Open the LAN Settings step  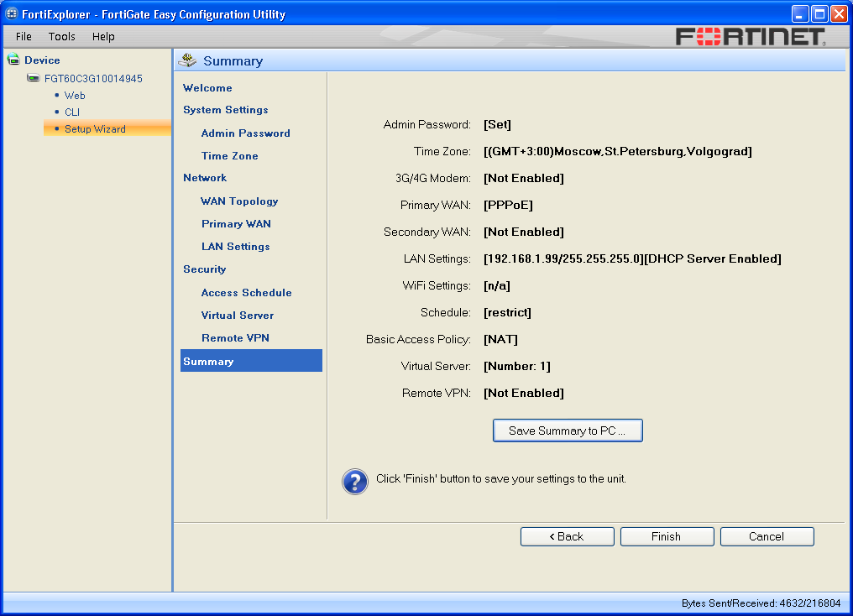(236, 246)
